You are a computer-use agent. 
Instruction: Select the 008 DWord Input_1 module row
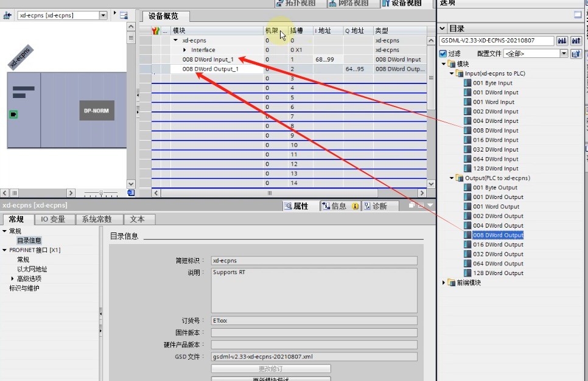(208, 59)
